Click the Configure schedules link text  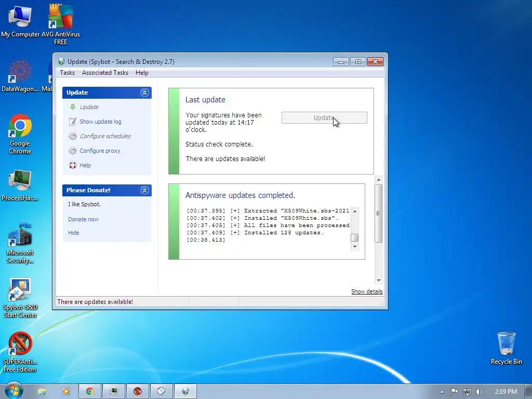[105, 136]
